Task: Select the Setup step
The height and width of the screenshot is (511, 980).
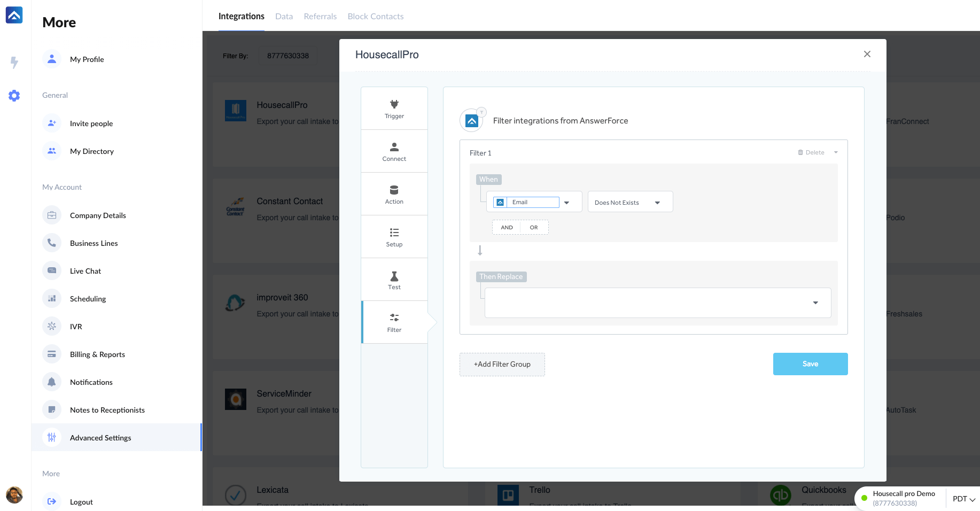Action: pyautogui.click(x=394, y=237)
